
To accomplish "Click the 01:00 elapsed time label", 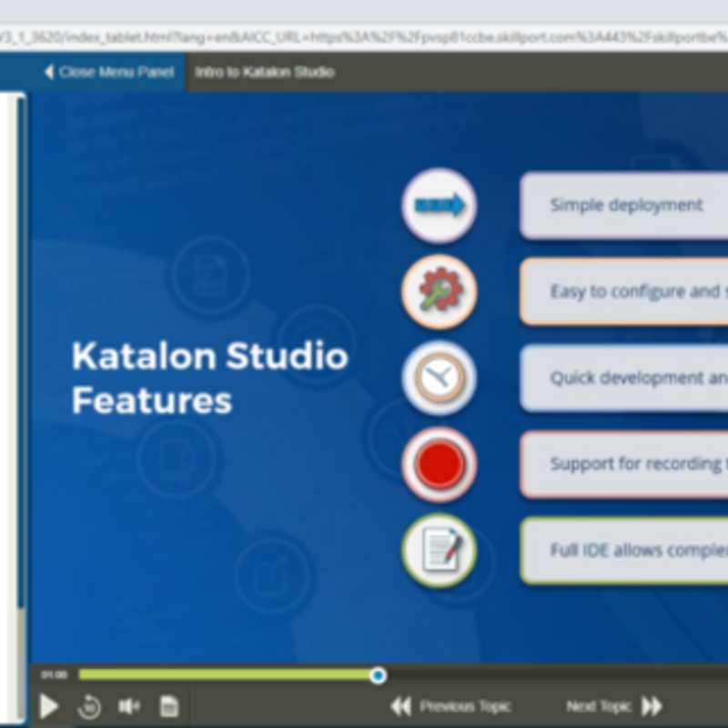I will point(55,674).
